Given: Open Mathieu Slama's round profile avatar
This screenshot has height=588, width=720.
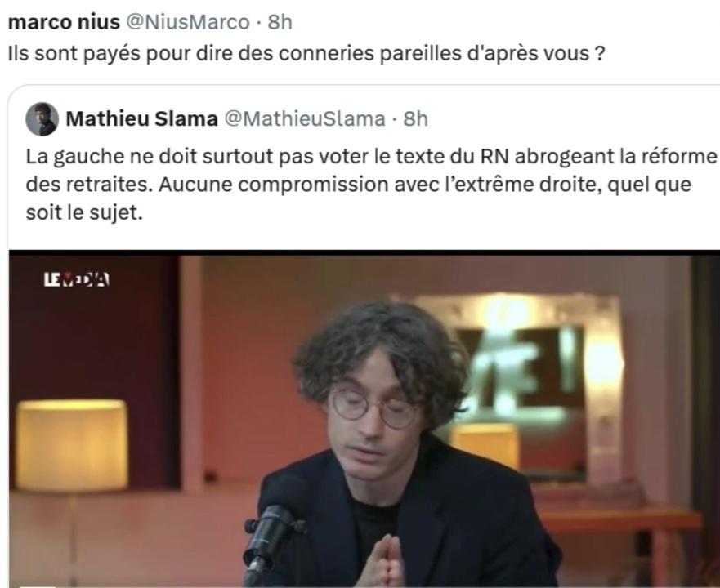Looking at the screenshot, I should tap(42, 119).
